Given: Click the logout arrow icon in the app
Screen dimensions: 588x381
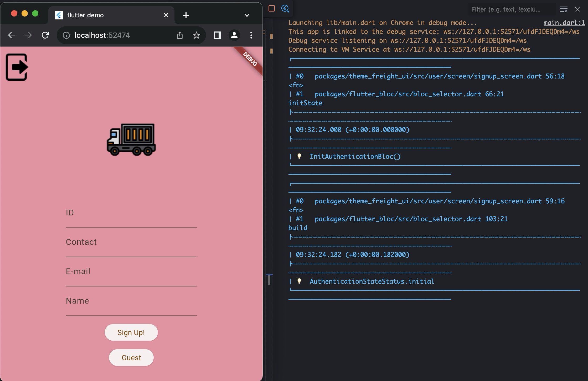Looking at the screenshot, I should pyautogui.click(x=17, y=67).
